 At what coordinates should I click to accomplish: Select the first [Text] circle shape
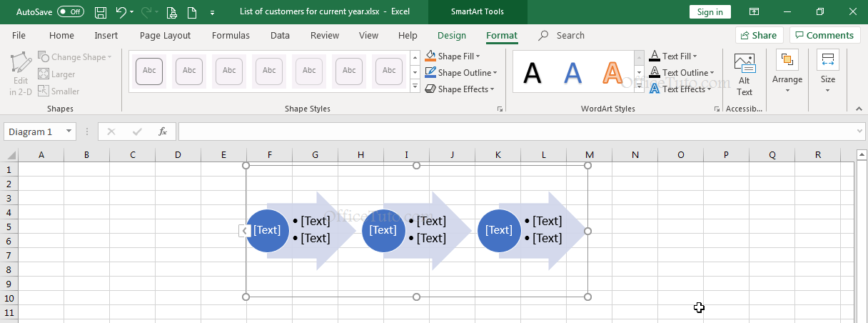267,230
